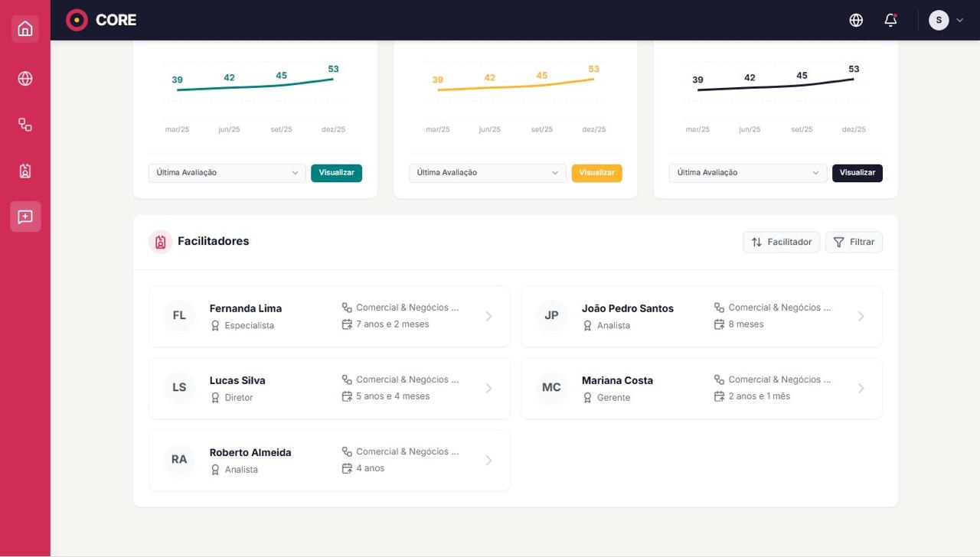Select the facilitators badge icon in sidebar

coord(25,171)
